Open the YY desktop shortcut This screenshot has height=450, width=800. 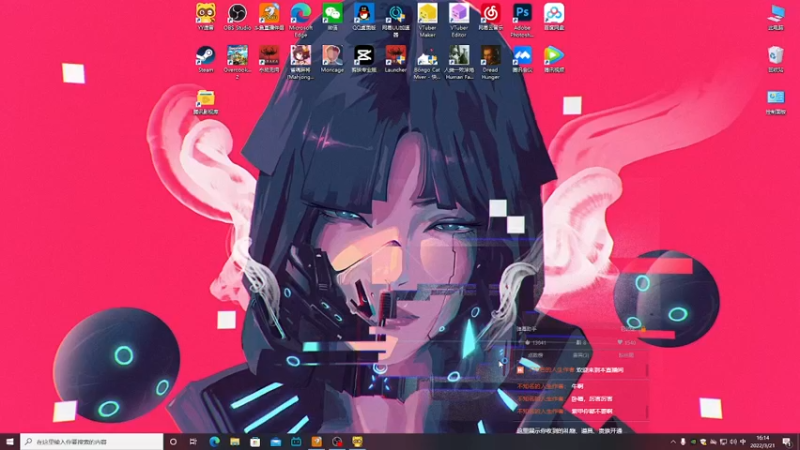coord(206,17)
